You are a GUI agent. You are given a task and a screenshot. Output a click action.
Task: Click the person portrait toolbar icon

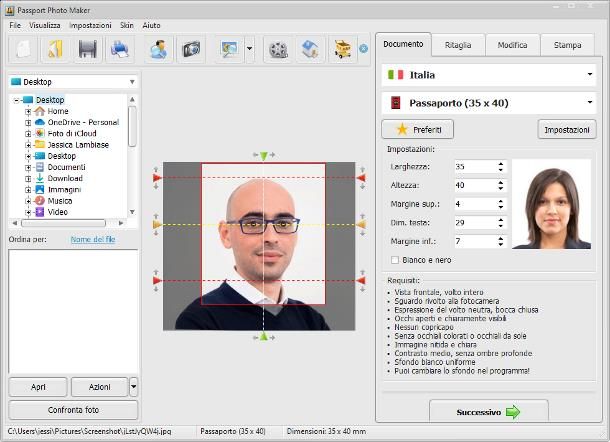tap(159, 49)
